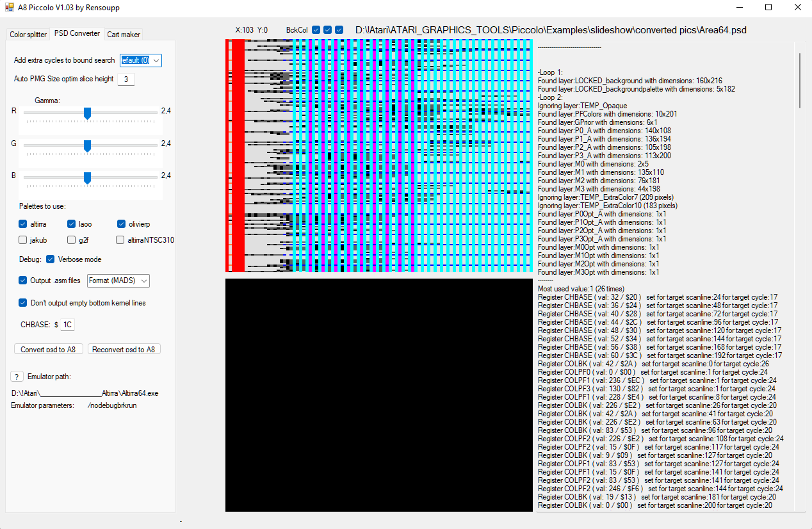Viewport: 812px width, 529px height.
Task: Uncheck Don't output empty bottom kernel lines
Action: coord(23,303)
